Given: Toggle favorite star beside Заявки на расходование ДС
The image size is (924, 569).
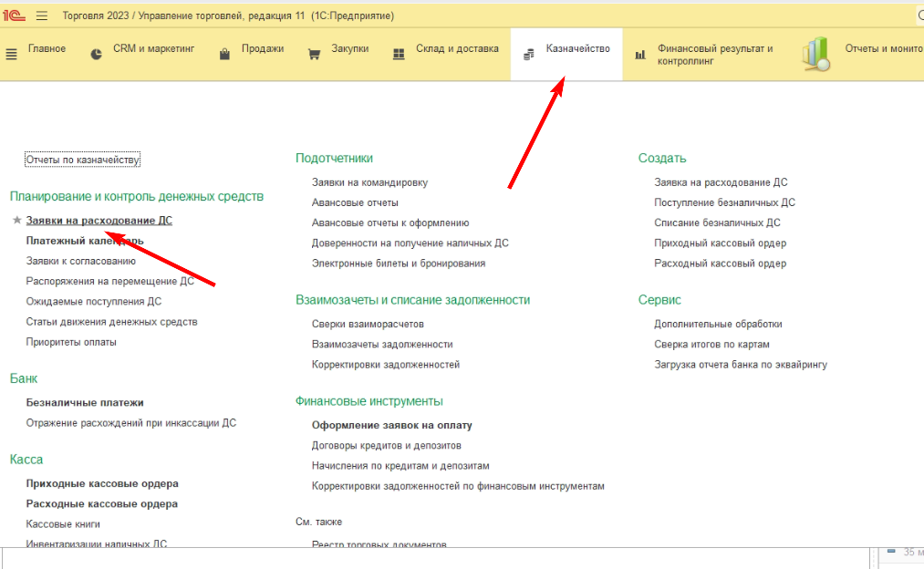Looking at the screenshot, I should (16, 221).
